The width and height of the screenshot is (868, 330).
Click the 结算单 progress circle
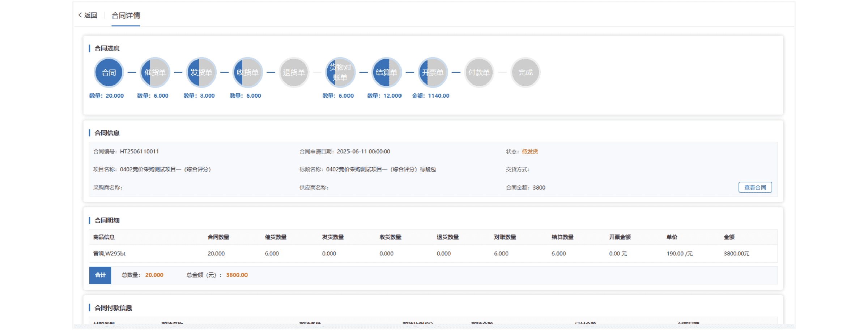coord(386,72)
